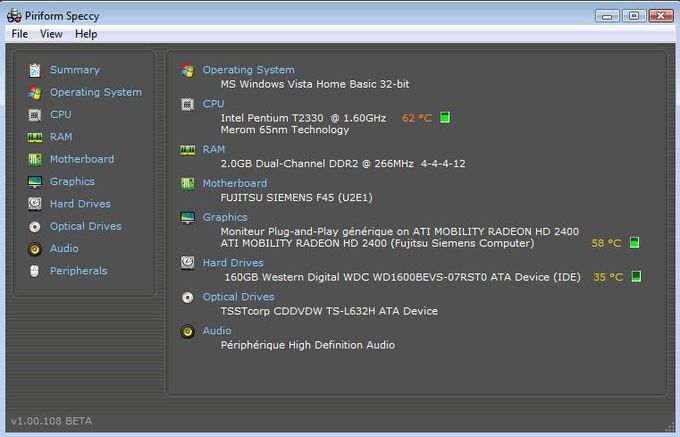Click the Audio speaker icon in summary panel
680x437 pixels.
point(187,332)
